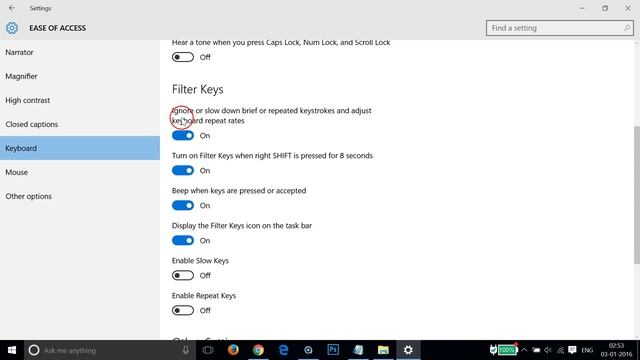Viewport: 640px width, 360px height.
Task: Open the High contrast section
Action: point(80,100)
